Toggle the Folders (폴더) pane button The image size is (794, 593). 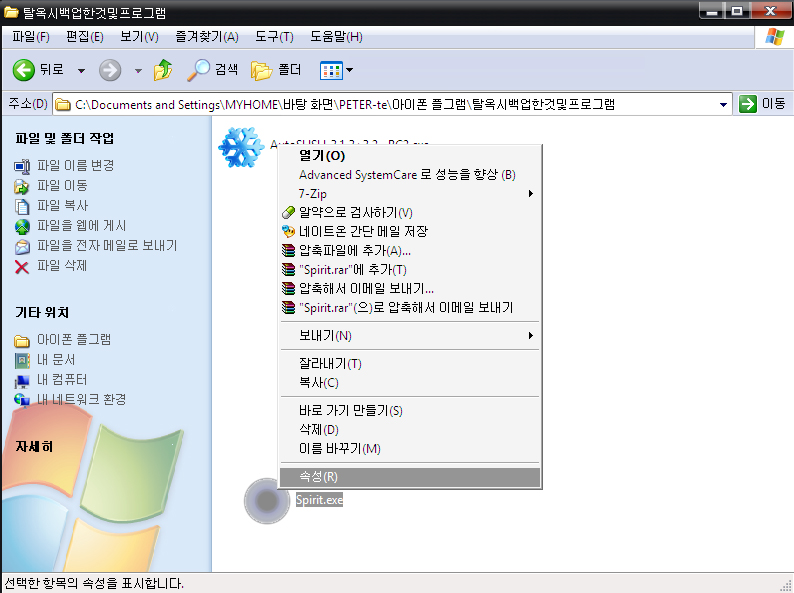(262, 70)
